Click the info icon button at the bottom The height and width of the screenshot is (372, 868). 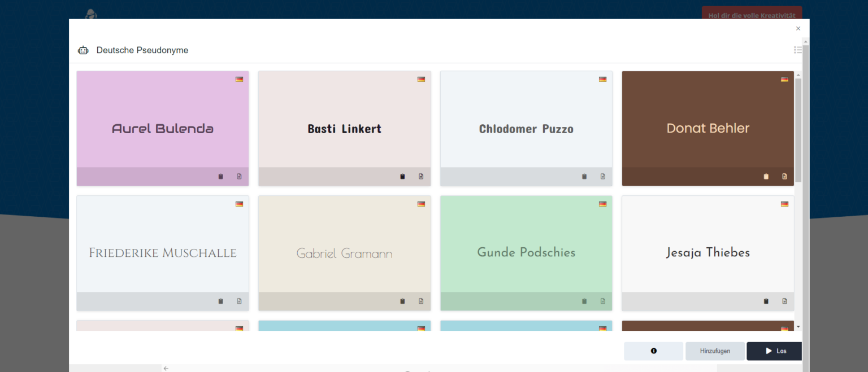coord(653,351)
